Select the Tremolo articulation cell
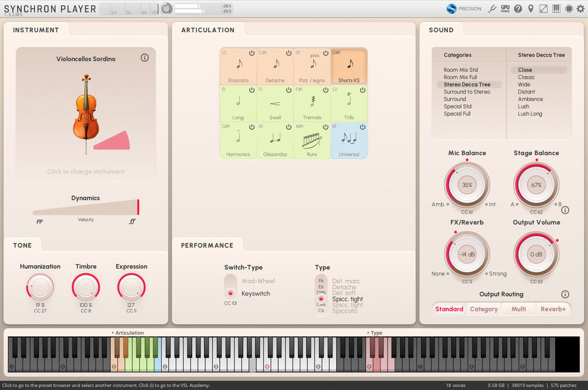The height and width of the screenshot is (390, 588). tap(312, 103)
